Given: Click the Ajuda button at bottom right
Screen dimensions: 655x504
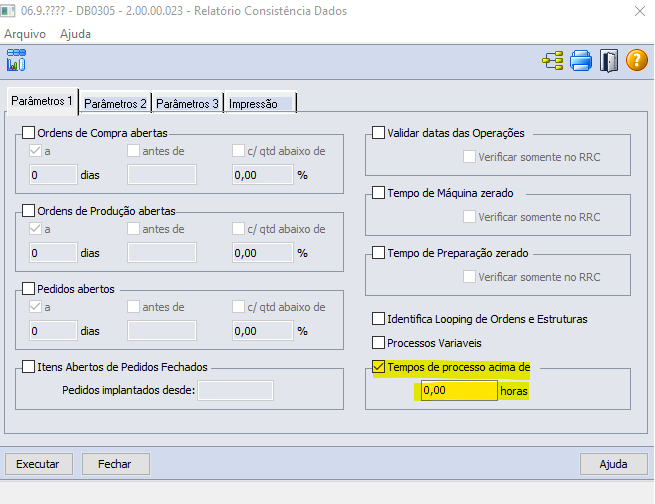Looking at the screenshot, I should click(x=614, y=464).
